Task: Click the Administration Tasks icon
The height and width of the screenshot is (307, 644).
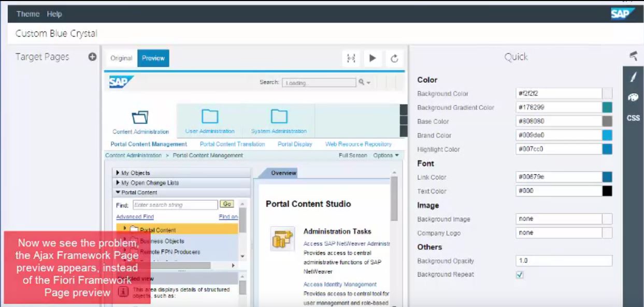Action: coord(282,239)
